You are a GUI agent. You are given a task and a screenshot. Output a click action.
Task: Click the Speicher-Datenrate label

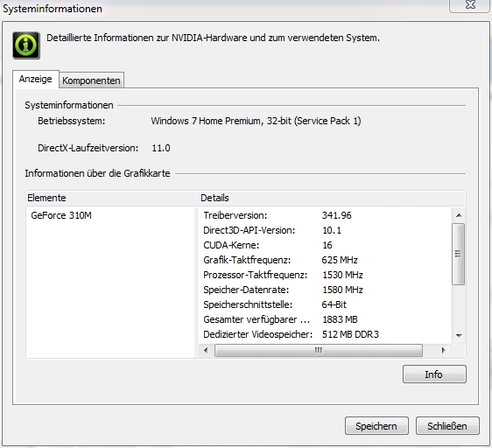[246, 290]
